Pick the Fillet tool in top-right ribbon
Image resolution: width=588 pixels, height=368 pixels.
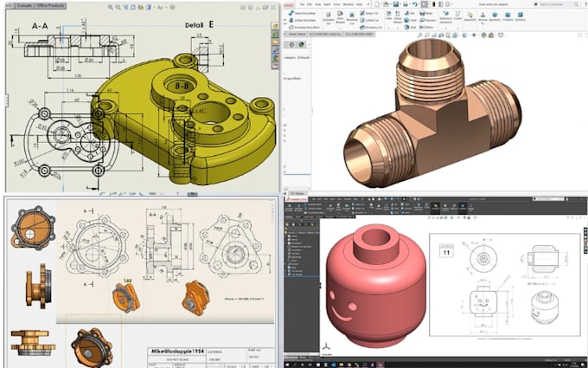(389, 15)
